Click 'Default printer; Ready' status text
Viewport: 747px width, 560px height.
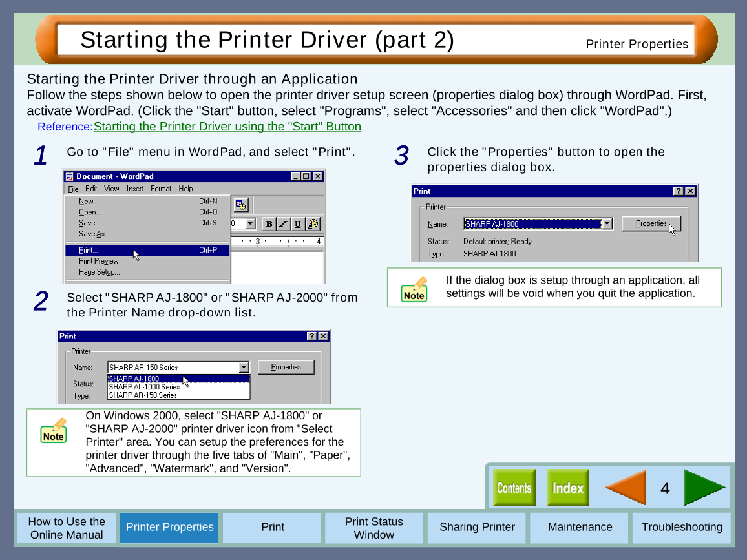tap(498, 242)
